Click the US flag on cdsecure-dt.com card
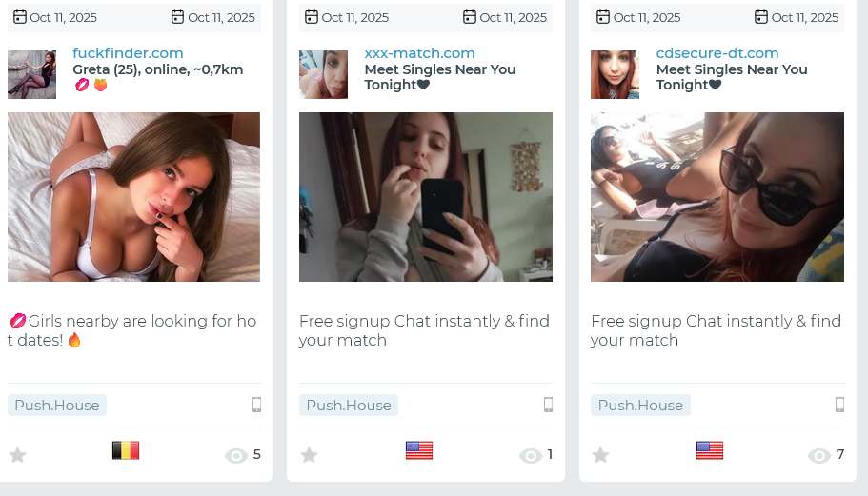 point(710,450)
